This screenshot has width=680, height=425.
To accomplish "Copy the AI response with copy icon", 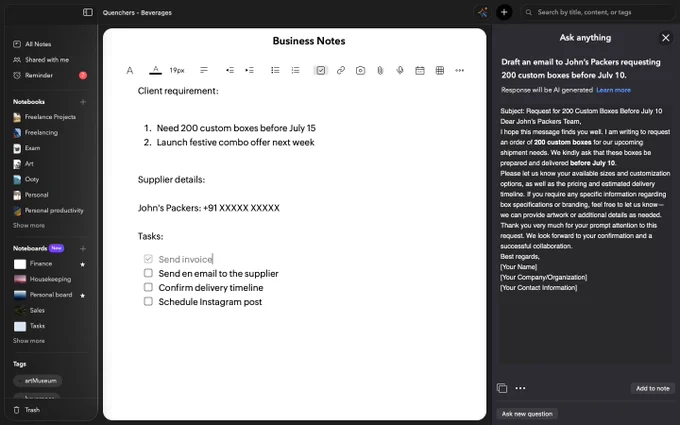I will [502, 388].
